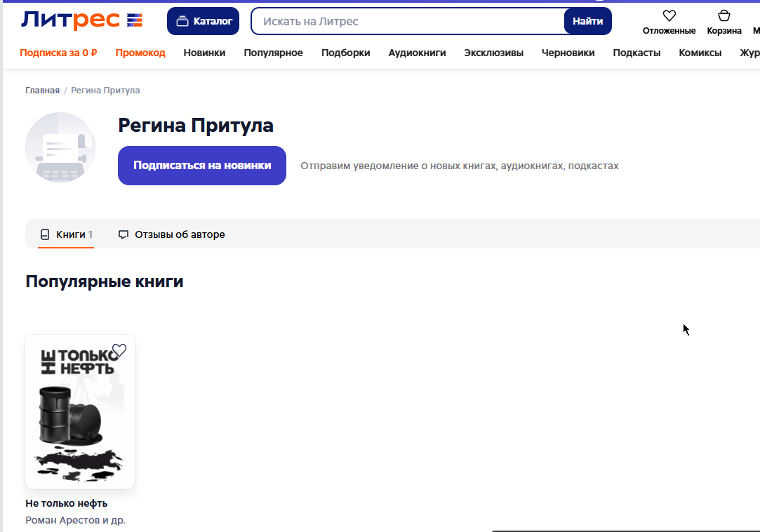760x532 pixels.
Task: Focus the 'Искать на Литрес' search field
Action: (x=408, y=21)
